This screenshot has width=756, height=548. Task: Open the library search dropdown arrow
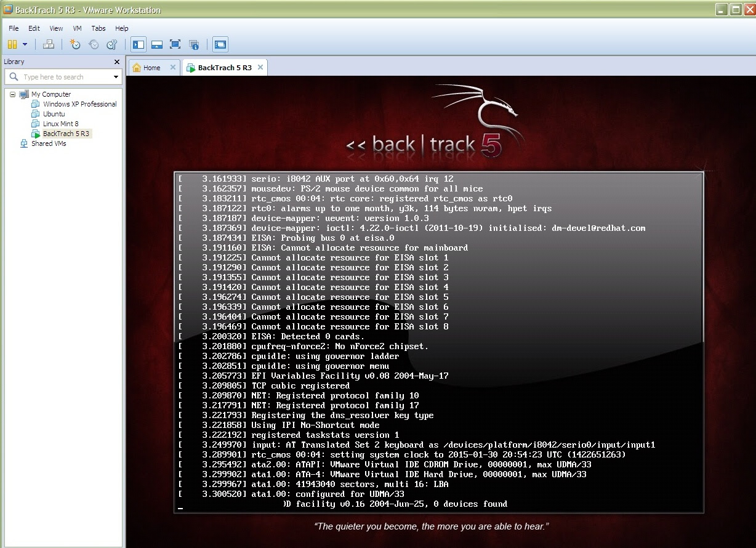(x=116, y=77)
